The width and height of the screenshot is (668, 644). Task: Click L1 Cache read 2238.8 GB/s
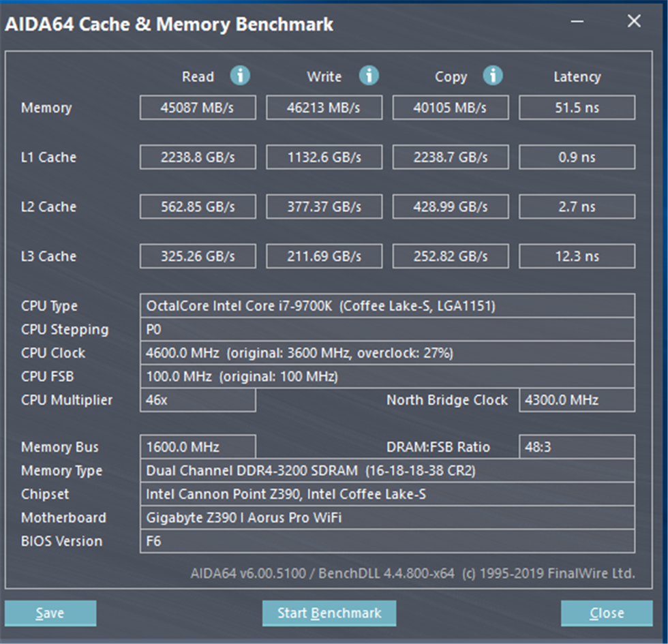click(198, 157)
